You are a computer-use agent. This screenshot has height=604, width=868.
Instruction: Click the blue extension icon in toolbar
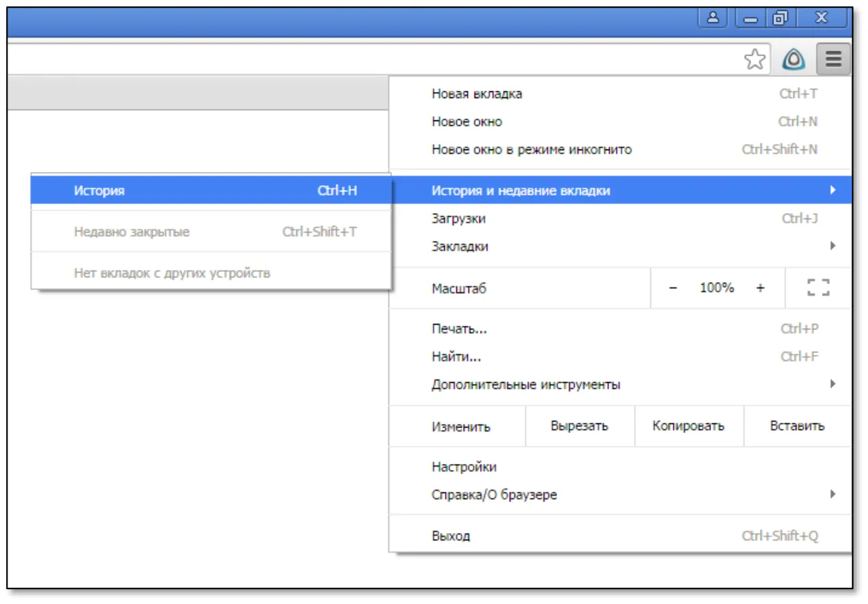click(794, 60)
